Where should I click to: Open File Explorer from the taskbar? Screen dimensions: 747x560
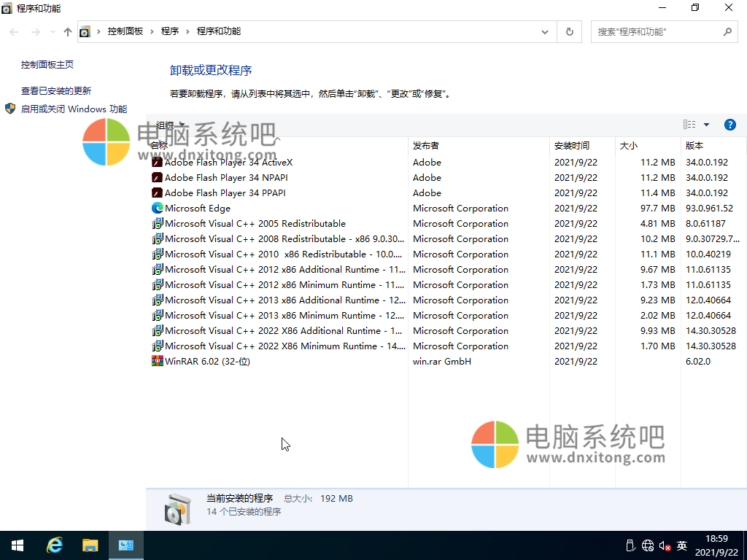point(90,545)
